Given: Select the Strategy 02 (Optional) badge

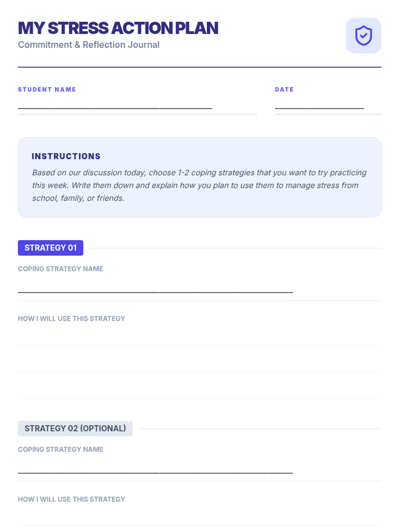Looking at the screenshot, I should click(x=75, y=428).
